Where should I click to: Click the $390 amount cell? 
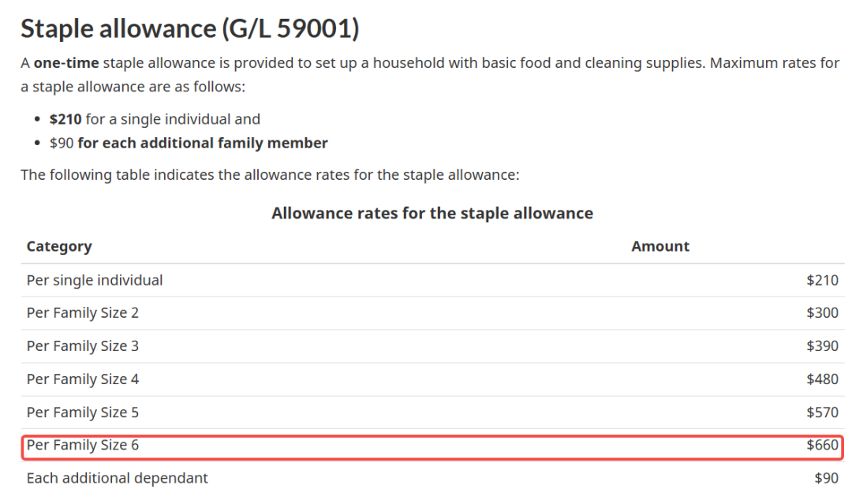(x=822, y=346)
